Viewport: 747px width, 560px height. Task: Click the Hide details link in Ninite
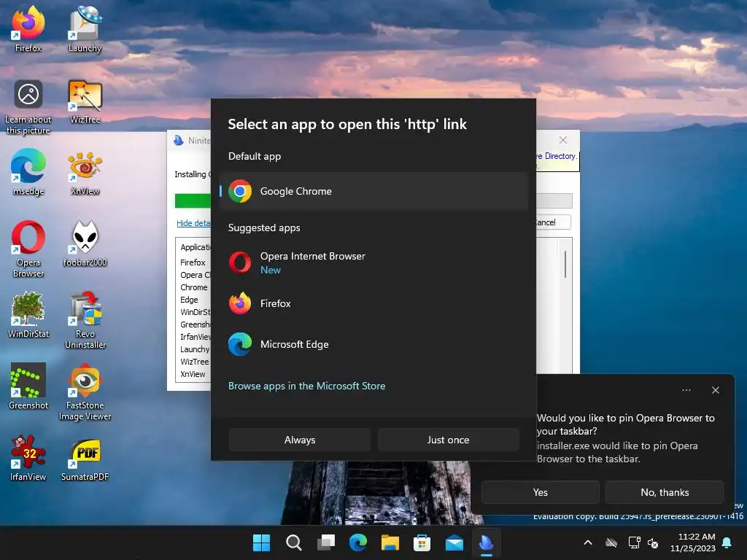(x=193, y=223)
